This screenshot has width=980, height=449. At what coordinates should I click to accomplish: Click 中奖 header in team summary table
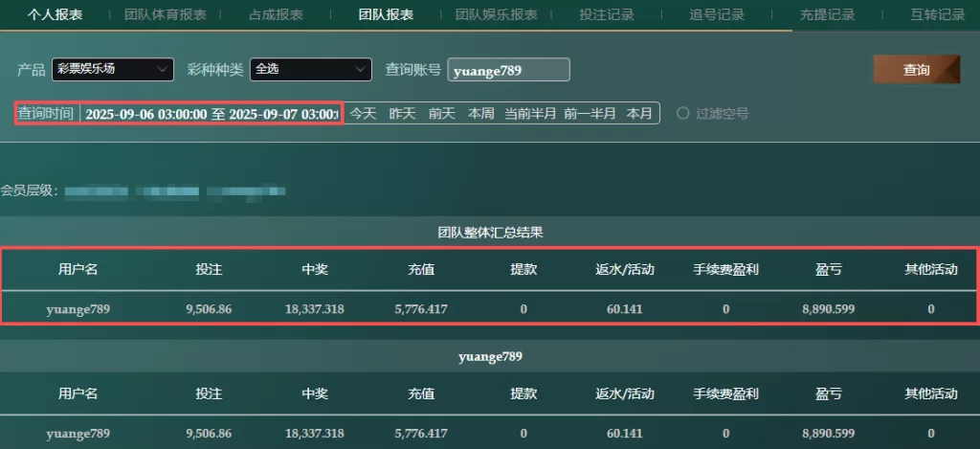tap(314, 270)
